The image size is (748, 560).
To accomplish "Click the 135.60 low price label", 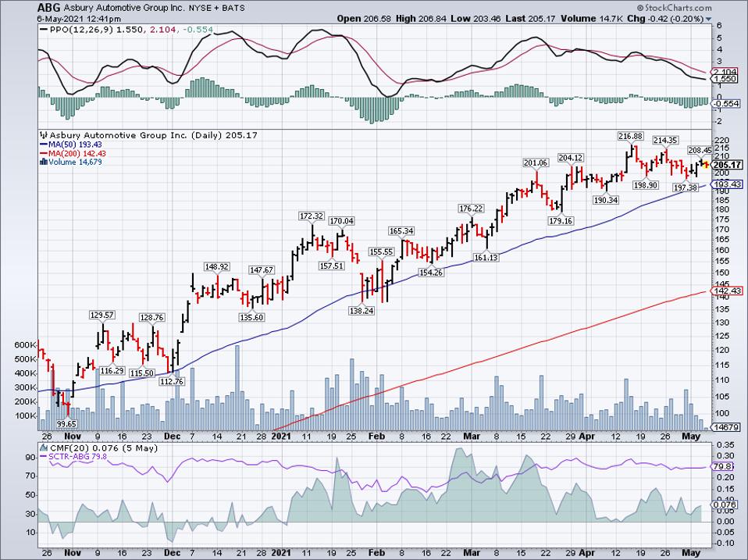I will [251, 318].
